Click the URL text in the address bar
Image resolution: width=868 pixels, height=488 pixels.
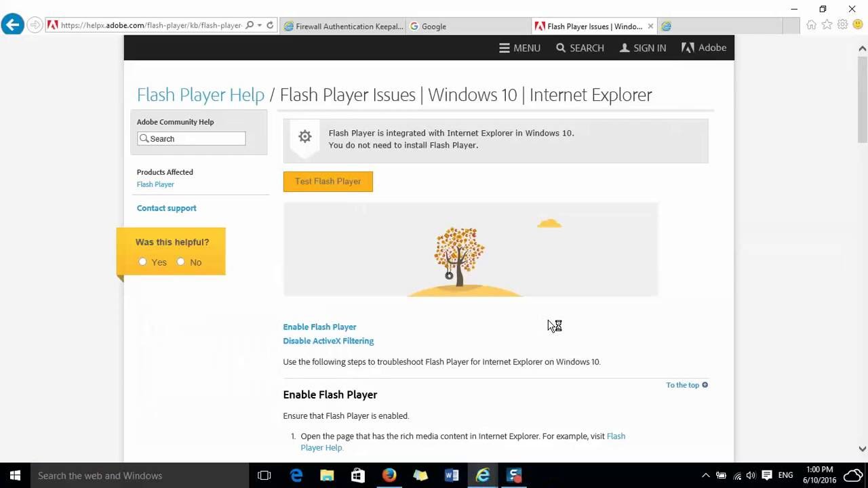click(151, 26)
